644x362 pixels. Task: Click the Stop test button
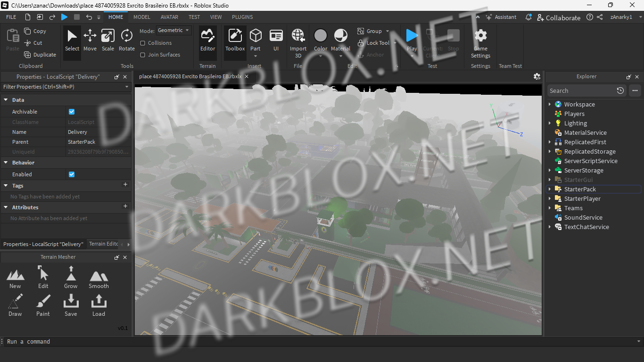tap(454, 41)
